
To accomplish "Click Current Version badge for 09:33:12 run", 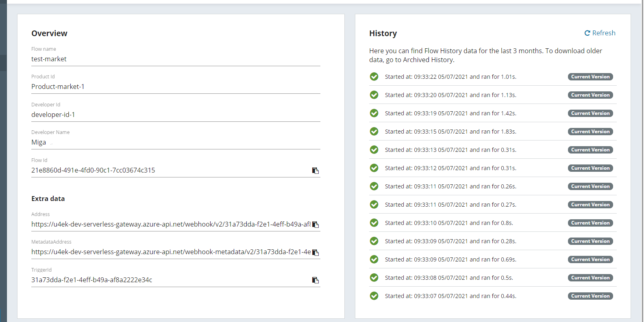I will pyautogui.click(x=590, y=168).
